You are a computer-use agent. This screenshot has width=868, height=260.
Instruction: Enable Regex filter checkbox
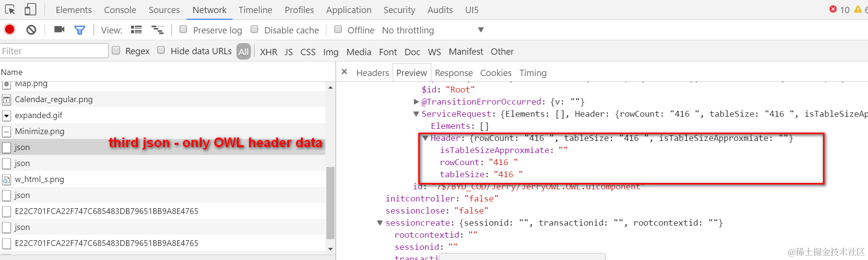tap(116, 50)
